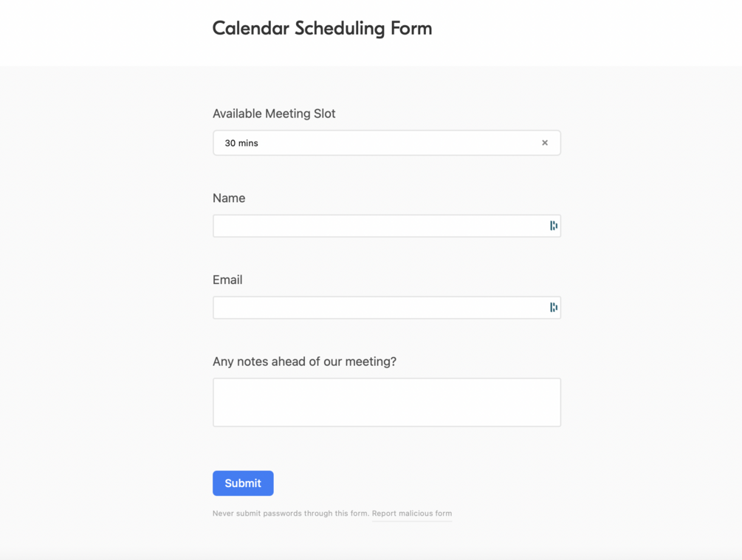Clear the selected 30 mins slot
742x560 pixels.
click(x=545, y=143)
